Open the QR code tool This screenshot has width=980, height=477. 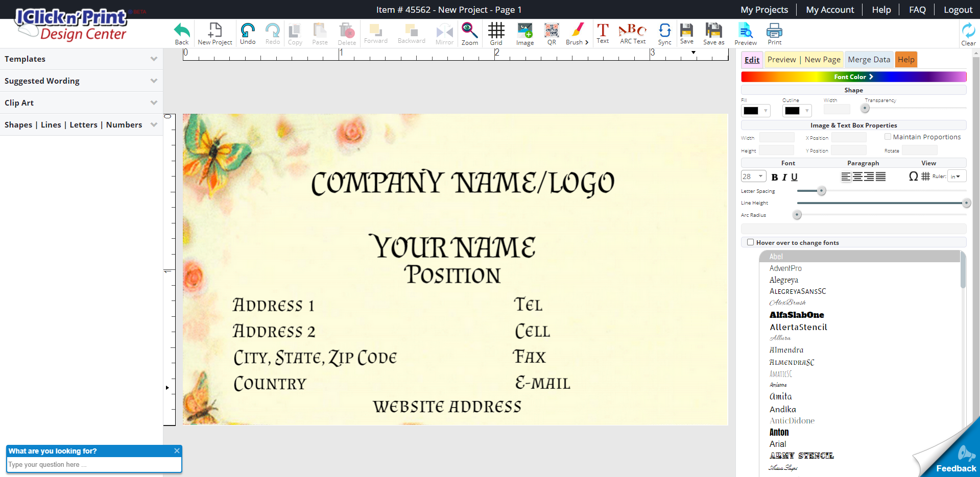(551, 33)
